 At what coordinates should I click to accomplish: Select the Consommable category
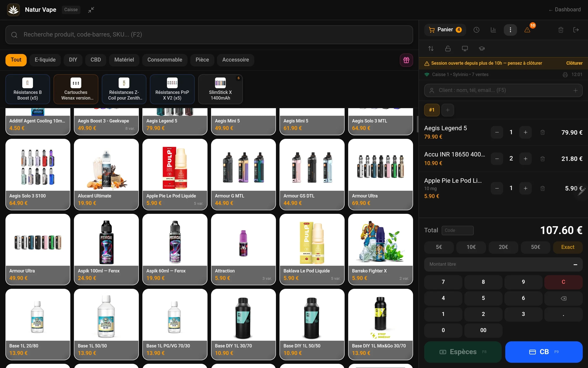[165, 60]
